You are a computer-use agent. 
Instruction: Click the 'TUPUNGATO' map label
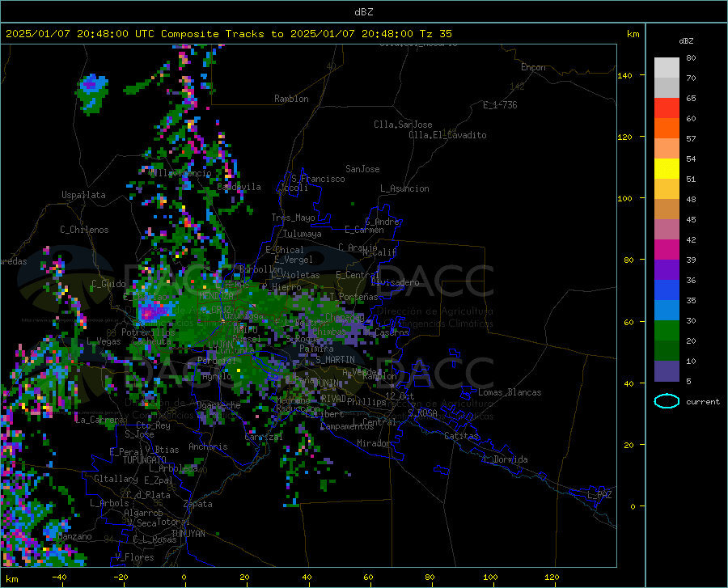coord(145,460)
